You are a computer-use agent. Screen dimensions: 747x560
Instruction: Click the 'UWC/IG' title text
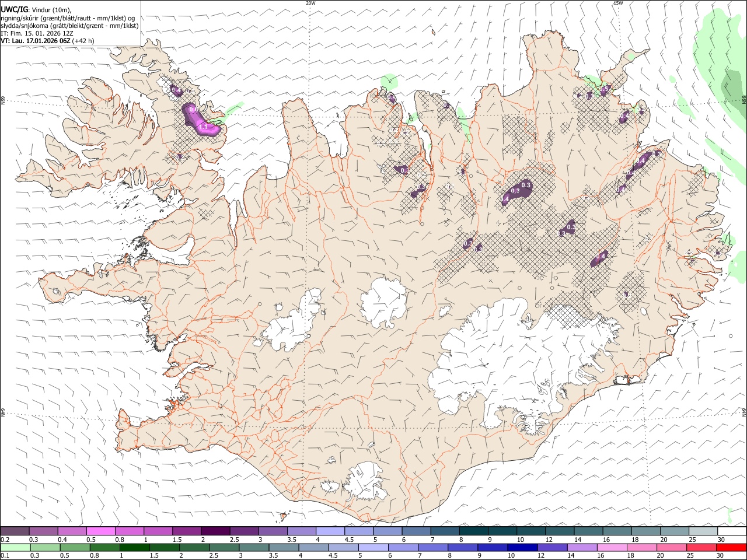[x=14, y=9]
